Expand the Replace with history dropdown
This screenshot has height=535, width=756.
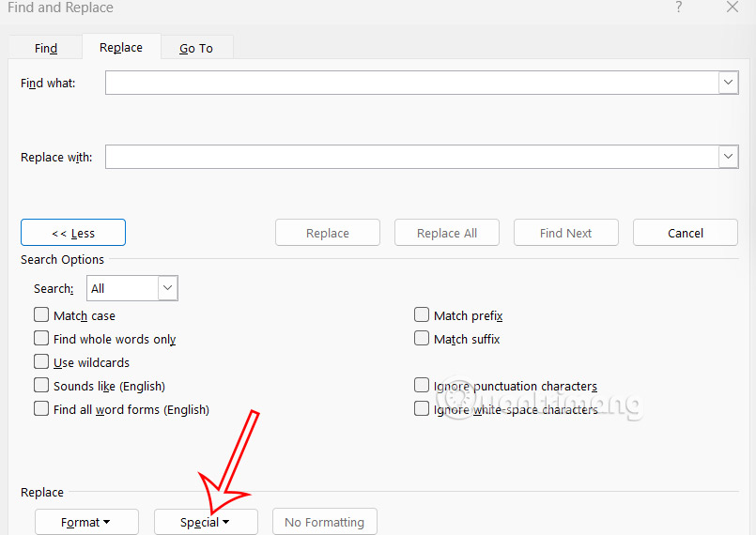click(729, 157)
